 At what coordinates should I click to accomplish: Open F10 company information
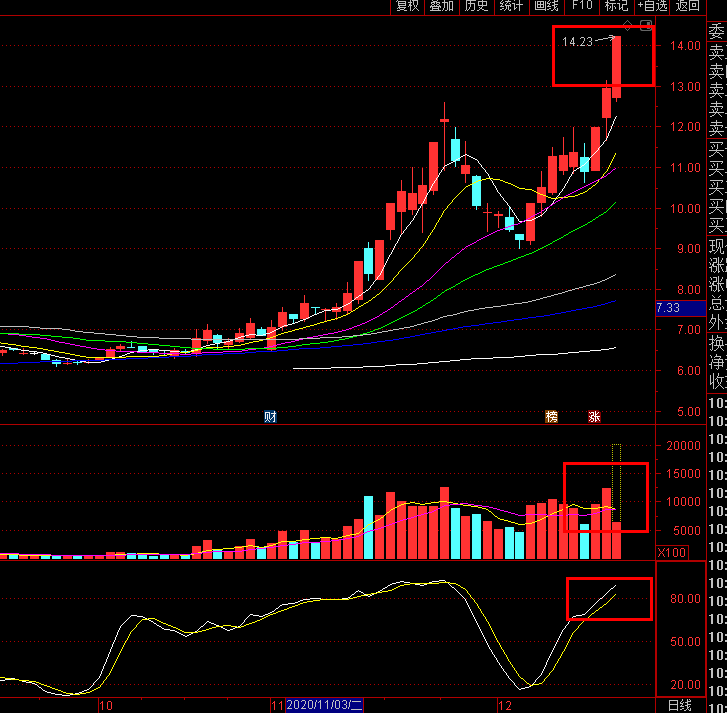(582, 6)
